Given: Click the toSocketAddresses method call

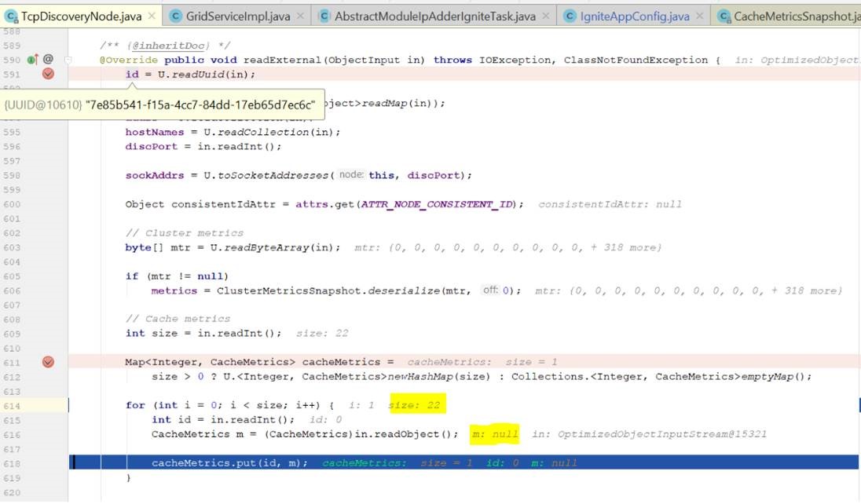Looking at the screenshot, I should (273, 175).
